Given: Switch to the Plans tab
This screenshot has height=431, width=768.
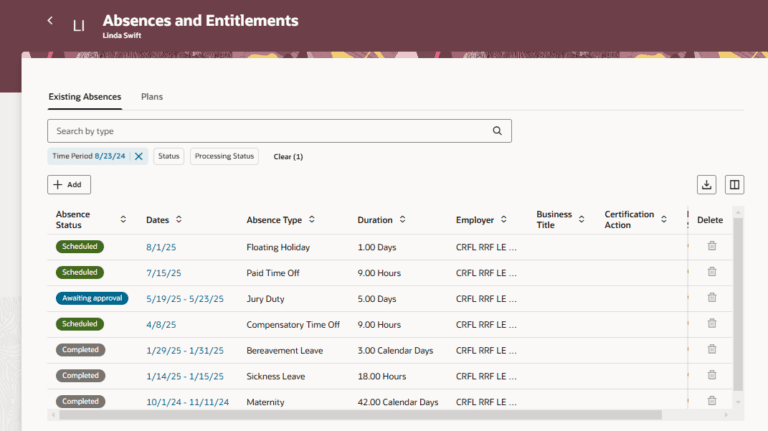Looking at the screenshot, I should 152,97.
